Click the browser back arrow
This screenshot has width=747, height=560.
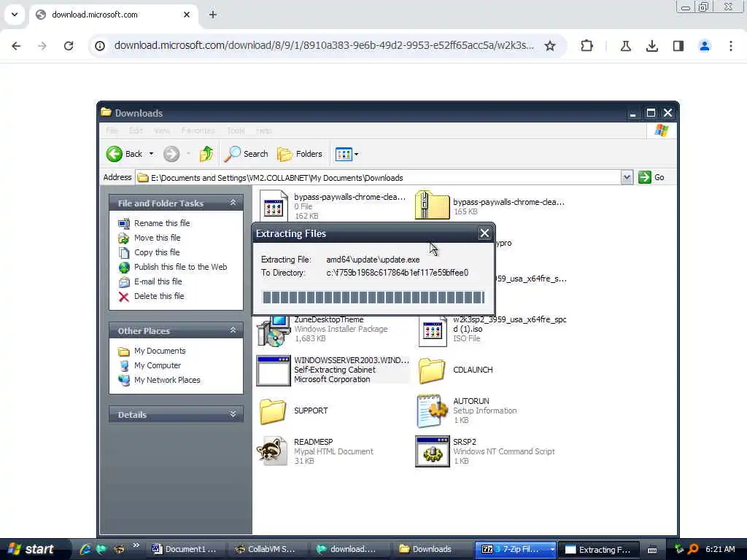tap(16, 46)
